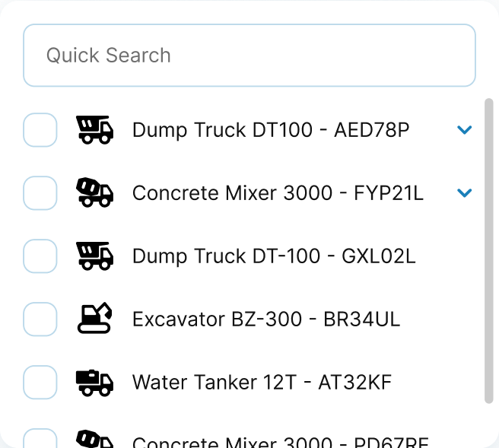The height and width of the screenshot is (448, 499).
Task: Expand the Dump Truck DT100 - AED78P chevron
Action: [x=465, y=130]
